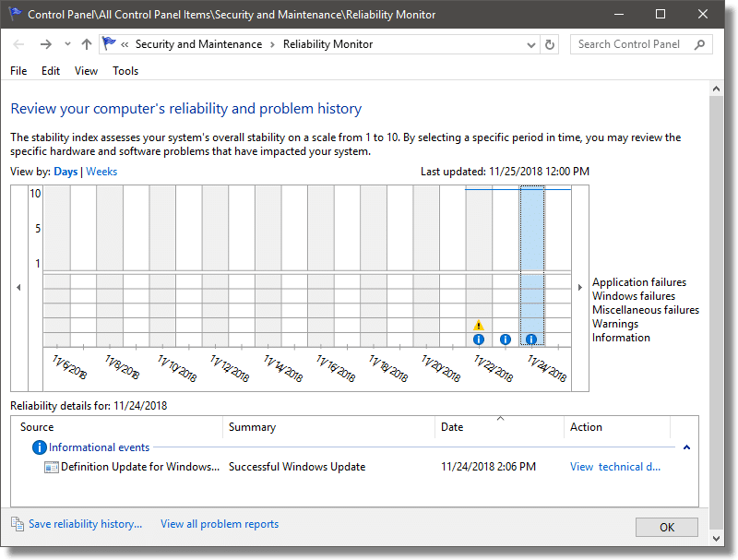Collapse the Informational events group
Image resolution: width=738 pixels, height=560 pixels.
(x=686, y=447)
